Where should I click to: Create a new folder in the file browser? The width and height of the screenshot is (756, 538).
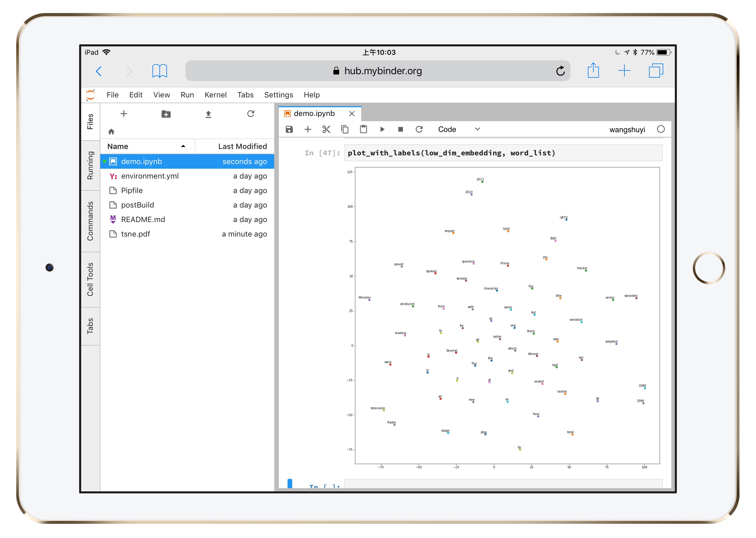(x=166, y=114)
